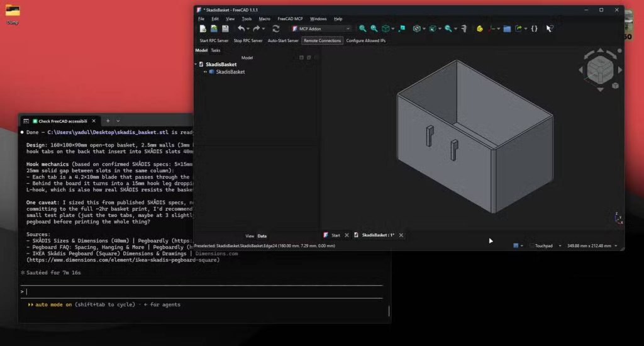
Task: Activate the measure caliper tool
Action: tap(464, 29)
